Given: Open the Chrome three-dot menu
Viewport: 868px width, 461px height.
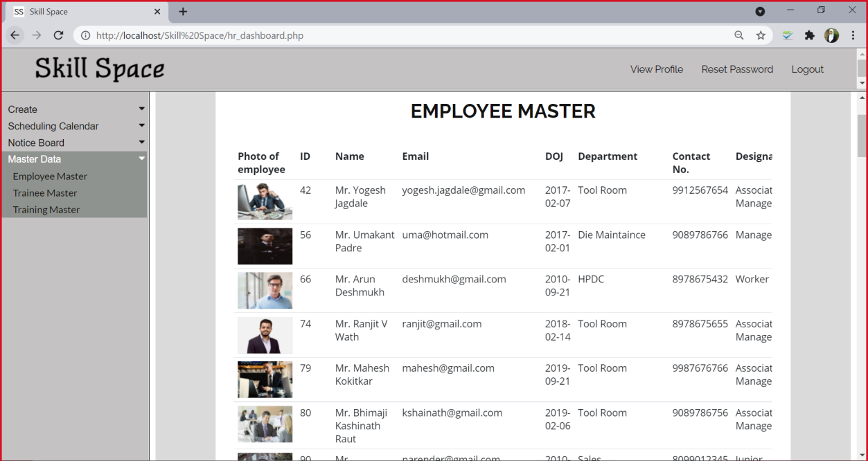Looking at the screenshot, I should tap(853, 35).
